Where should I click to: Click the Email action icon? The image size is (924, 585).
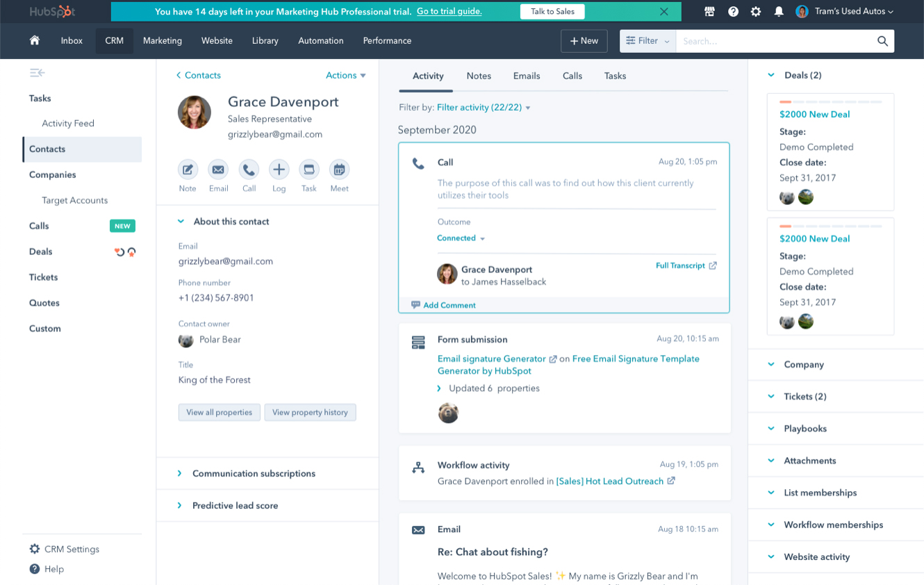pyautogui.click(x=218, y=170)
